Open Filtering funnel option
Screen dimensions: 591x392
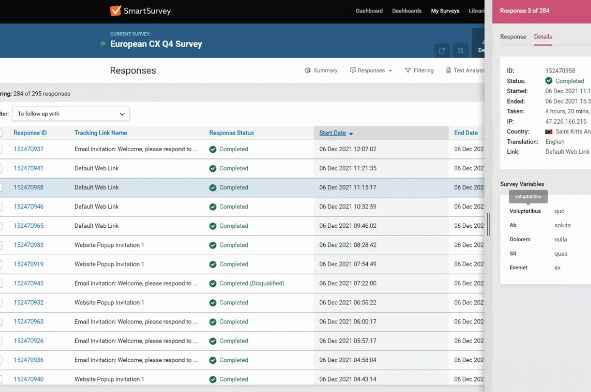tap(407, 70)
